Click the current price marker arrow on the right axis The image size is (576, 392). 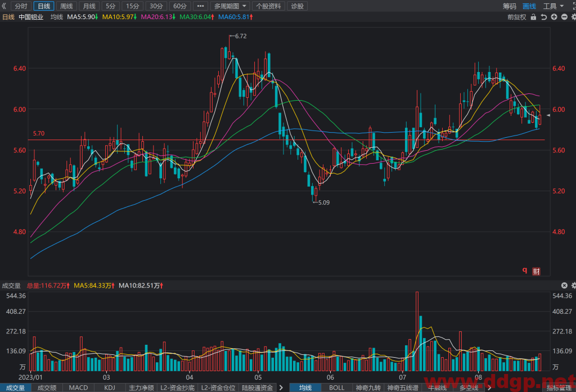point(548,115)
